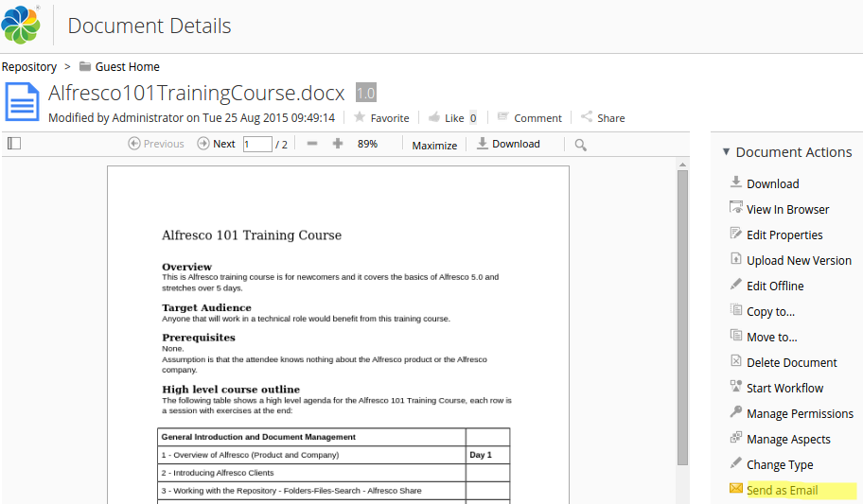Click the Manage Aspects icon
This screenshot has height=504, width=863.
(x=736, y=438)
